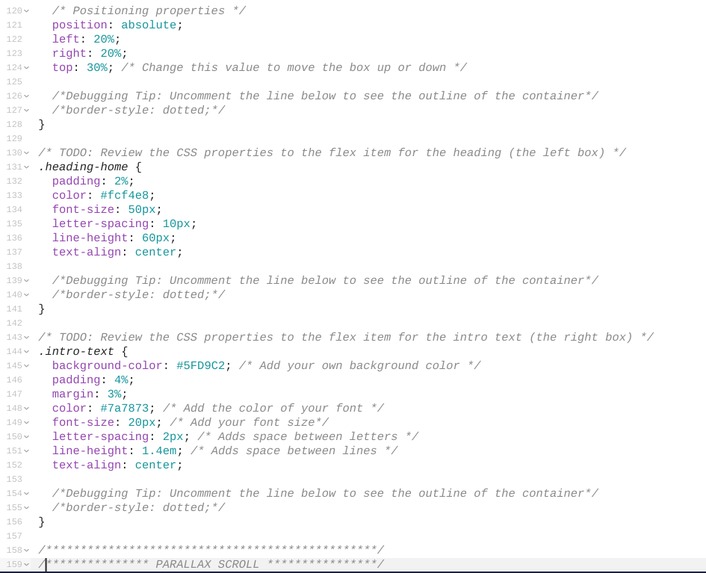The width and height of the screenshot is (706, 573).
Task: Click the asterisk divider comment on line 158
Action: click(211, 550)
